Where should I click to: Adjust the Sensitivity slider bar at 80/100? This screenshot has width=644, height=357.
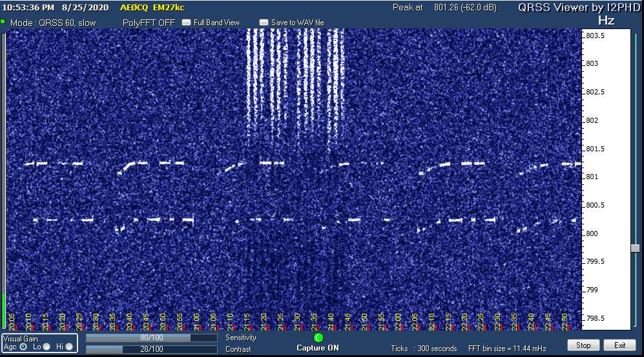point(151,338)
